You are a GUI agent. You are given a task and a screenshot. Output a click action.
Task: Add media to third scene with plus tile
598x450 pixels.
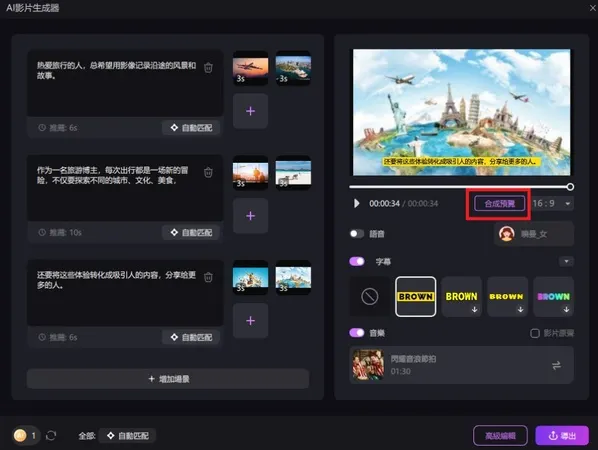(x=250, y=321)
